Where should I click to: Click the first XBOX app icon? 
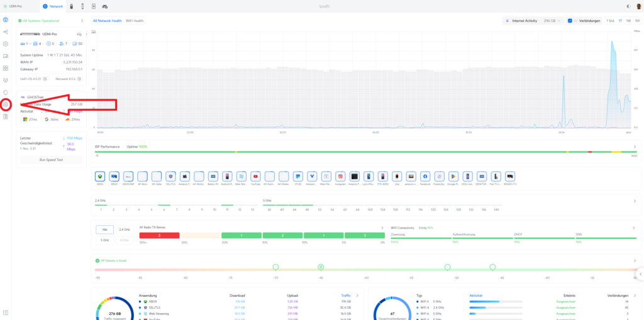[x=100, y=177]
